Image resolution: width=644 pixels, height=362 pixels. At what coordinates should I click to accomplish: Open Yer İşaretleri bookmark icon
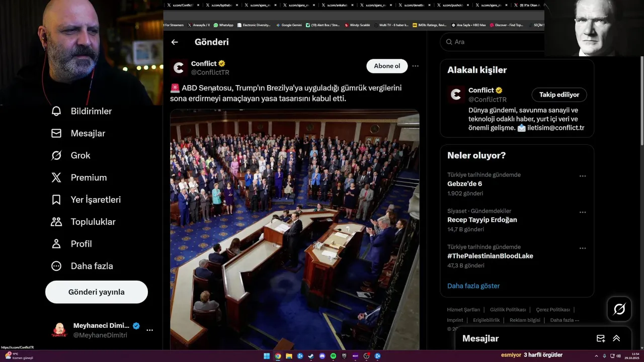[56, 200]
